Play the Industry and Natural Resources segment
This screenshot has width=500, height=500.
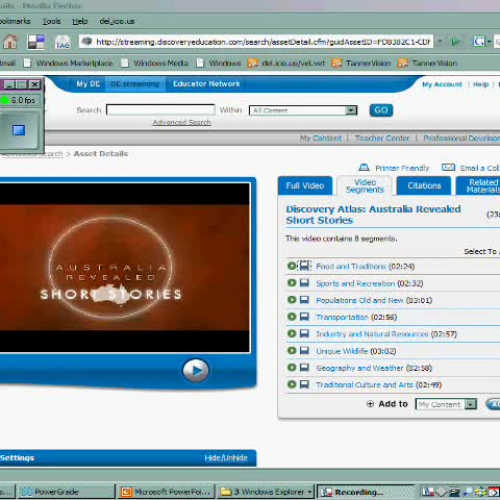292,333
